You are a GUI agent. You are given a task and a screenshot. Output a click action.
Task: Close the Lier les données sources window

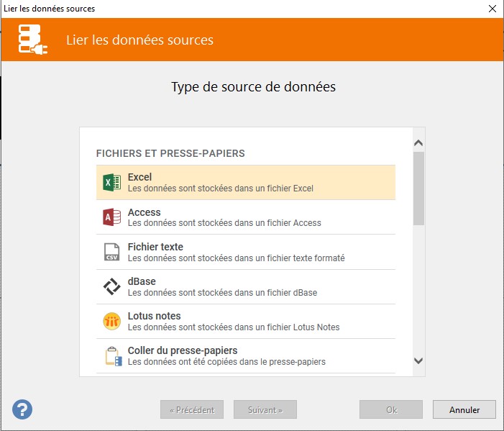[x=492, y=9]
